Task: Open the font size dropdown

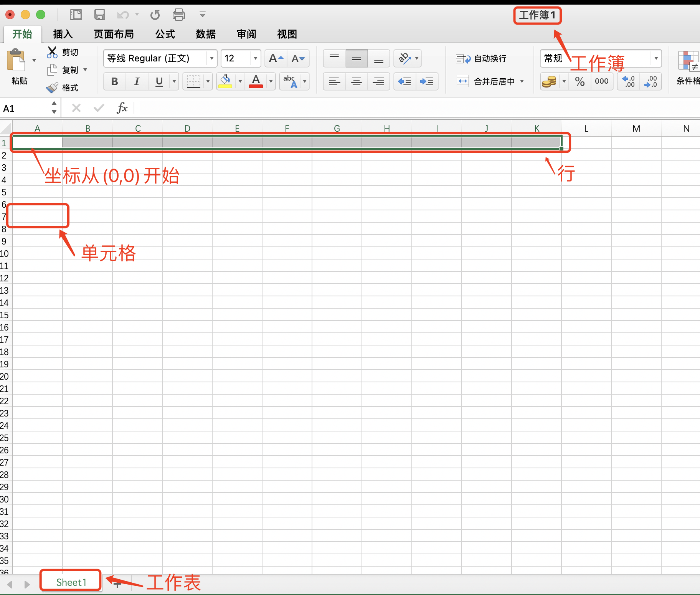Action: 256,58
